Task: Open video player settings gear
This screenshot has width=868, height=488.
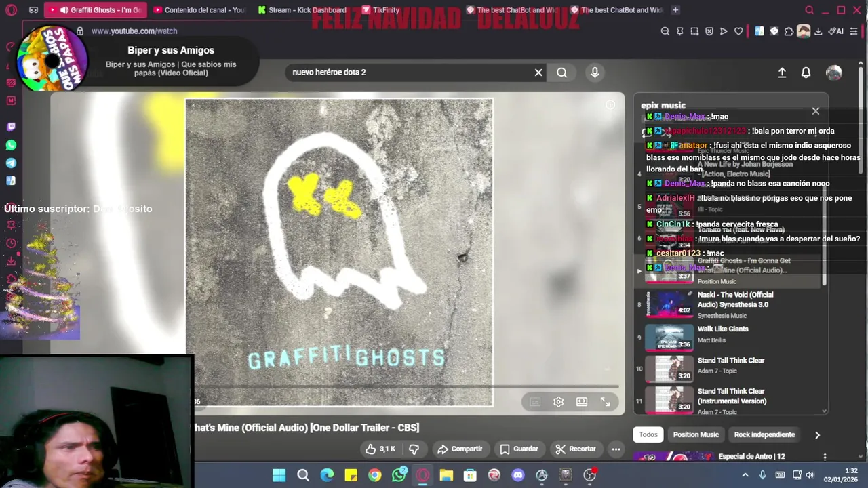Action: click(x=558, y=402)
